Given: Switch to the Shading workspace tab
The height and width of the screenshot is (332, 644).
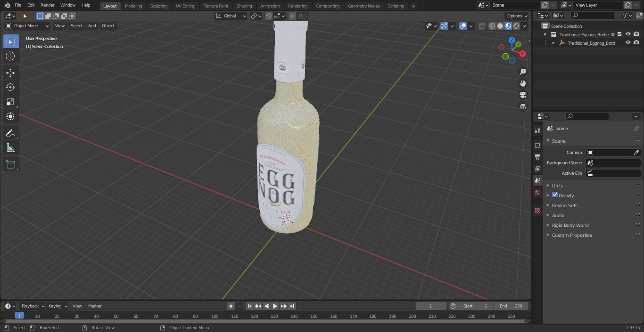Looking at the screenshot, I should click(244, 6).
